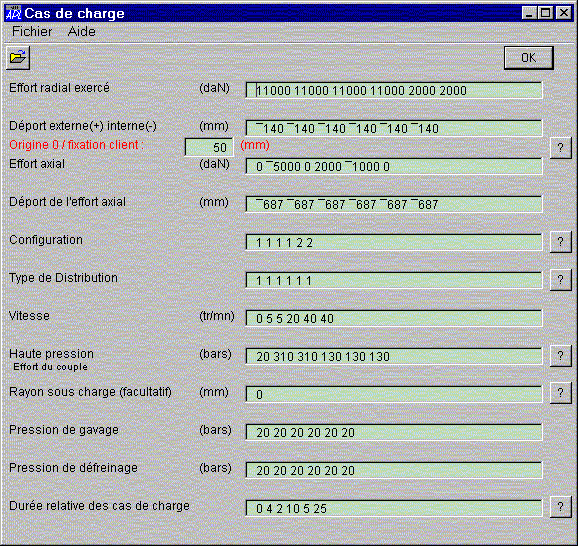The height and width of the screenshot is (546, 578).
Task: Click the Vitesse tr/mn input field
Action: (394, 318)
